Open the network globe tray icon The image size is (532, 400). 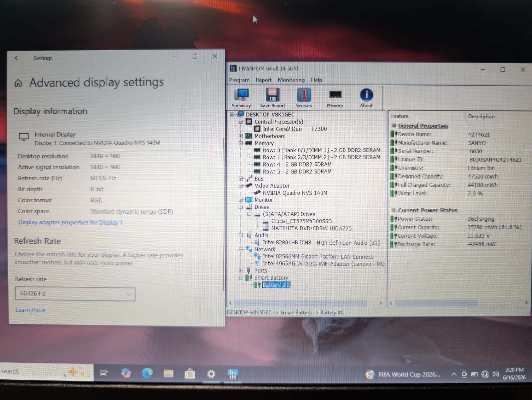point(485,374)
